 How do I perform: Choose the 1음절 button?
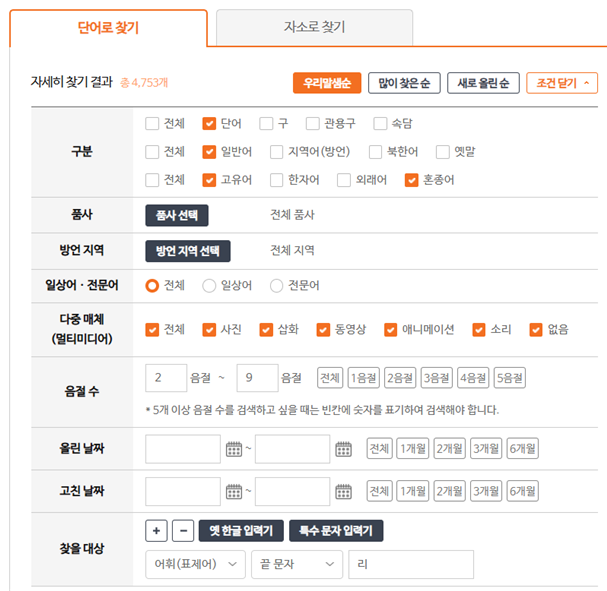[x=364, y=378]
